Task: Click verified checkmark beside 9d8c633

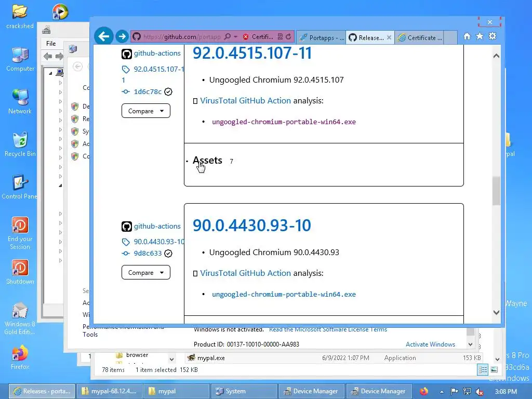Action: click(x=168, y=253)
